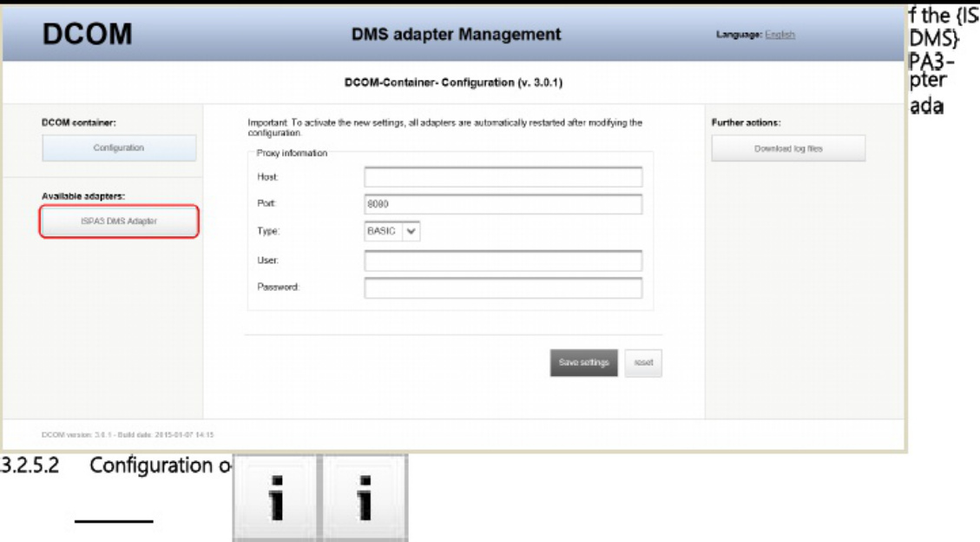Screen dimensions: 980x542
Task: Change language via English link
Action: (779, 35)
